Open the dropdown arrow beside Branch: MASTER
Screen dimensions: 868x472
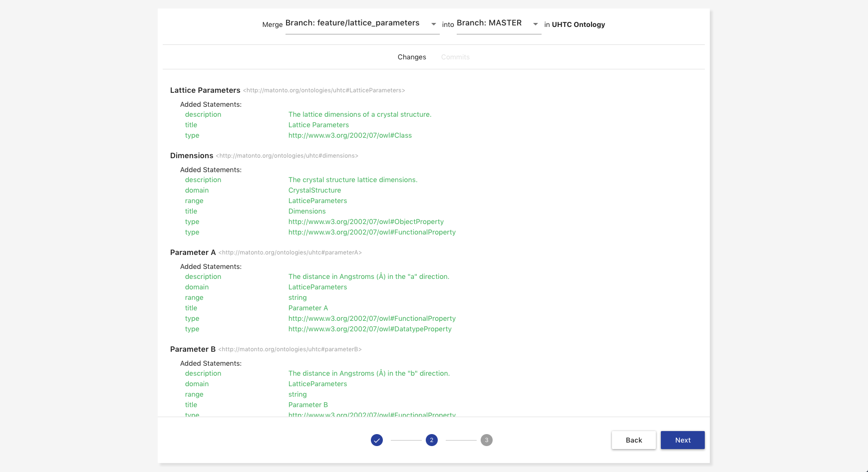[536, 24]
